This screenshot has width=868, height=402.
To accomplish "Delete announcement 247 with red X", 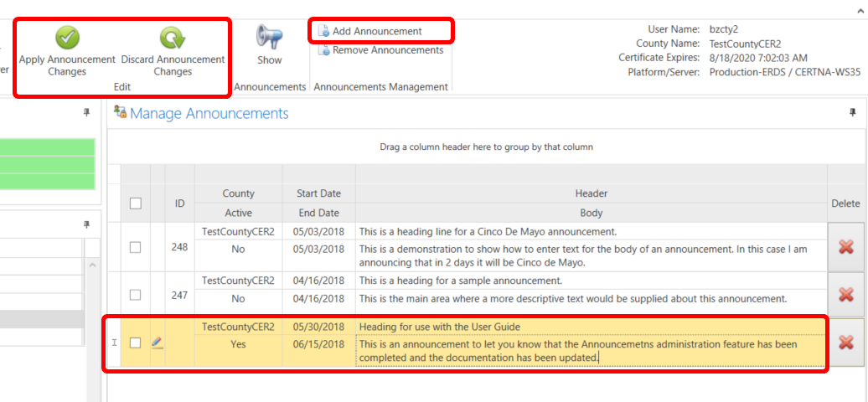I will pyautogui.click(x=846, y=294).
